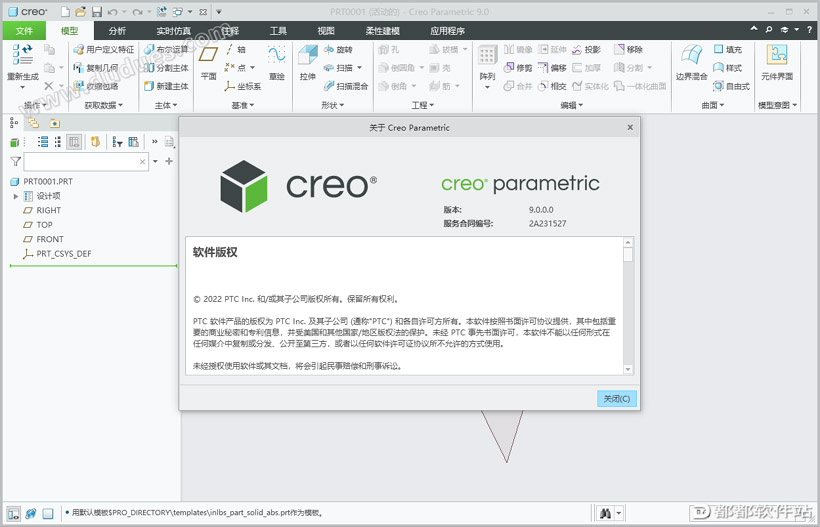Click the 关闭(C) button in About dialog
Image resolution: width=820 pixels, height=527 pixels.
(617, 398)
